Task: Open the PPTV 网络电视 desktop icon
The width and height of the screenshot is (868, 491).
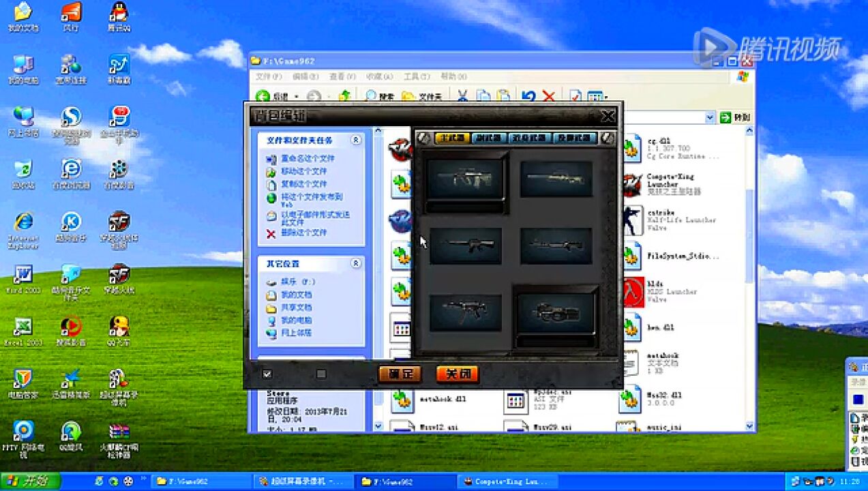Action: [x=23, y=439]
